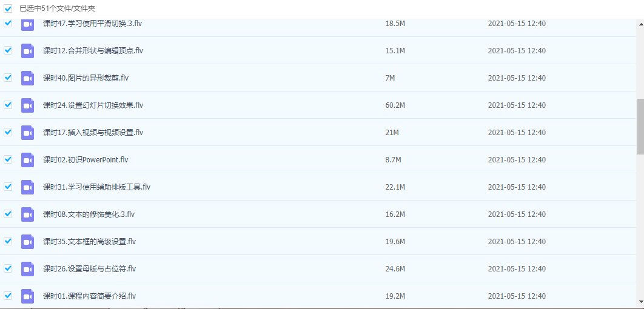Click file name 课时17.插入视频与视频设置.flv

pyautogui.click(x=93, y=133)
